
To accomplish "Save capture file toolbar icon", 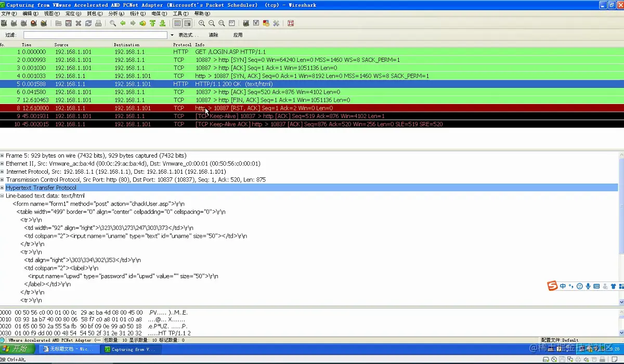I will pos(68,23).
